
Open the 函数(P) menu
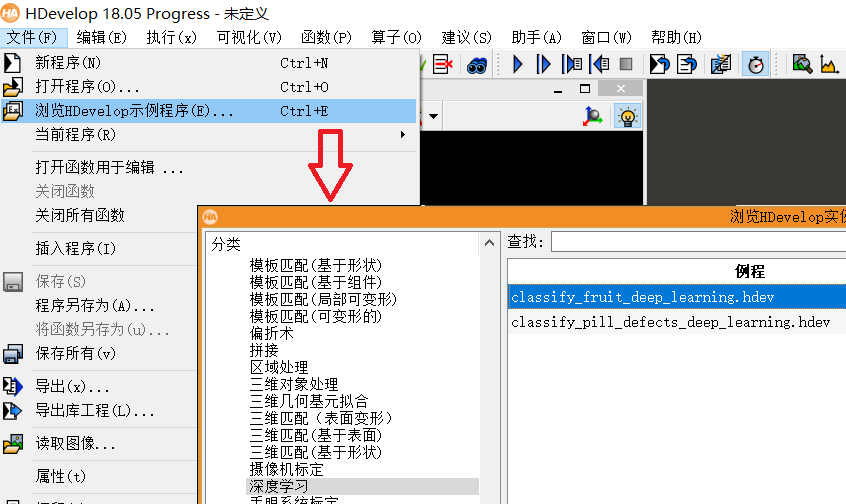[x=326, y=37]
